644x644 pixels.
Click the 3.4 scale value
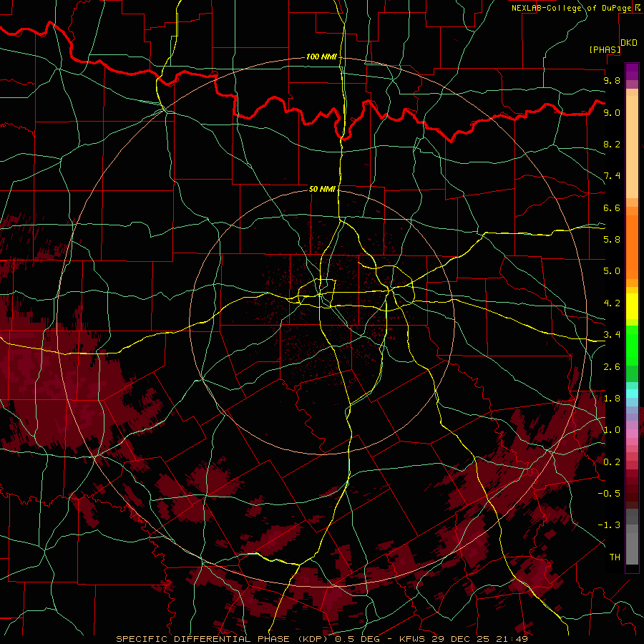pyautogui.click(x=612, y=335)
